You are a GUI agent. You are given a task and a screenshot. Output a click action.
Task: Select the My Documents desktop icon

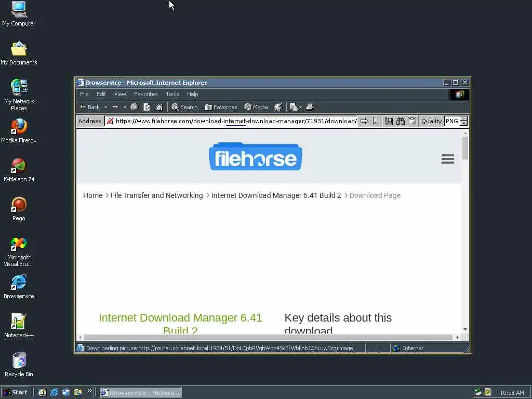point(19,54)
